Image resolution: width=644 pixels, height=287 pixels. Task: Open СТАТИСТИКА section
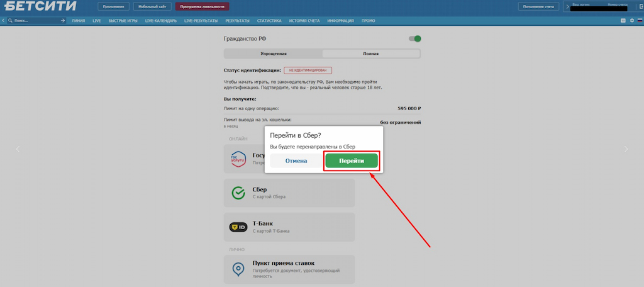[x=269, y=21]
